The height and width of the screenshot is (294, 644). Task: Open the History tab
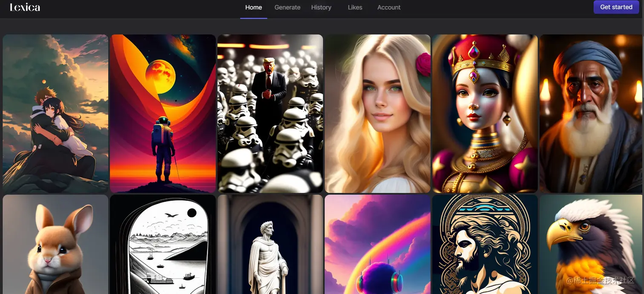[x=321, y=7]
